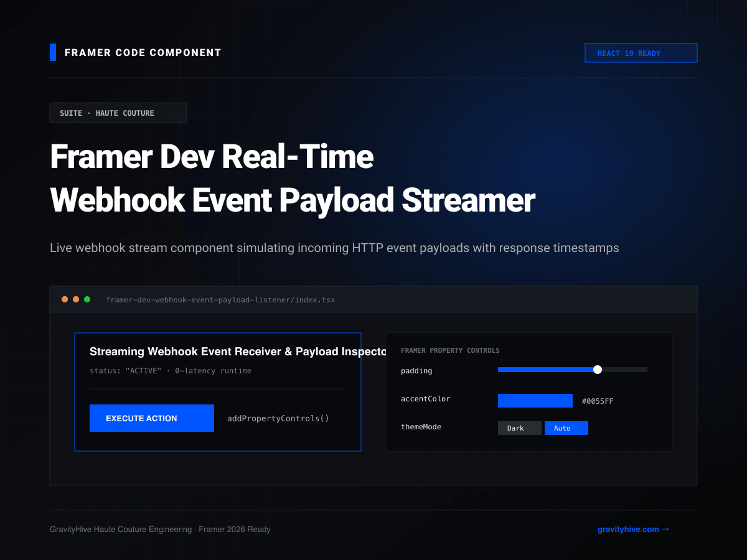The image size is (747, 560).
Task: Click the accentColor blue swatch
Action: click(x=535, y=401)
